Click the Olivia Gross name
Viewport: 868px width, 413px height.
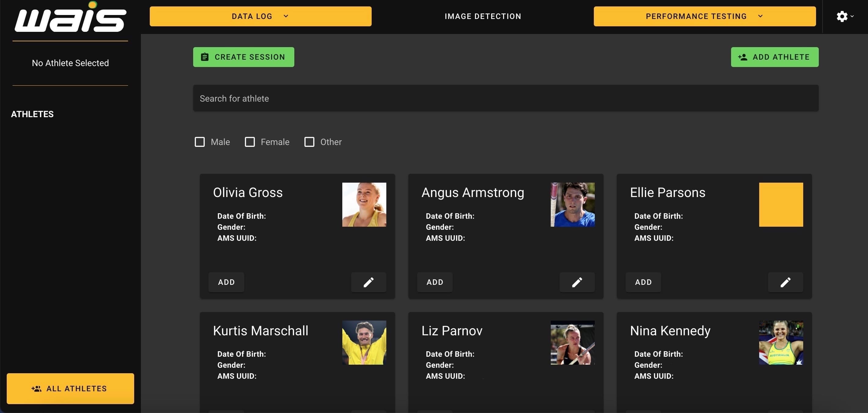tap(248, 192)
